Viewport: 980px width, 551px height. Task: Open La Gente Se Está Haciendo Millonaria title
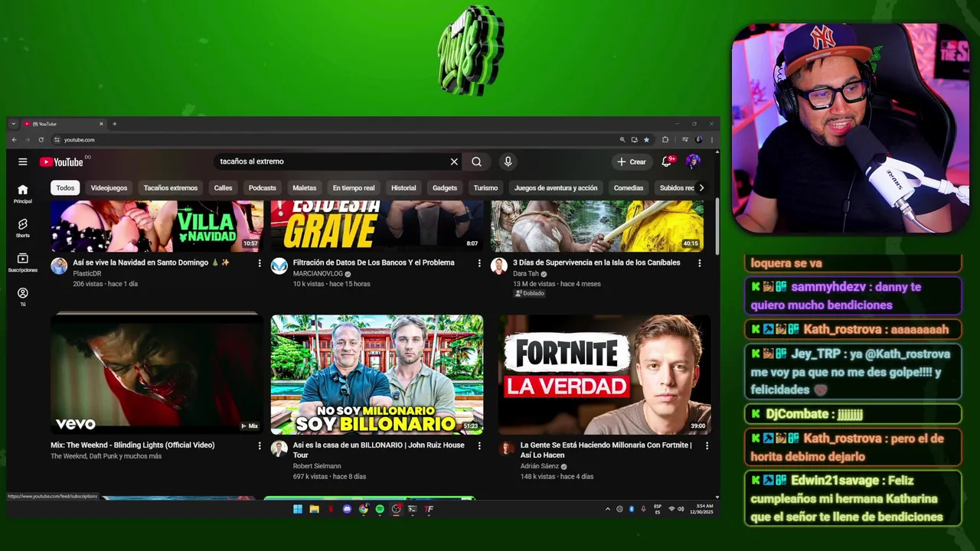[606, 450]
